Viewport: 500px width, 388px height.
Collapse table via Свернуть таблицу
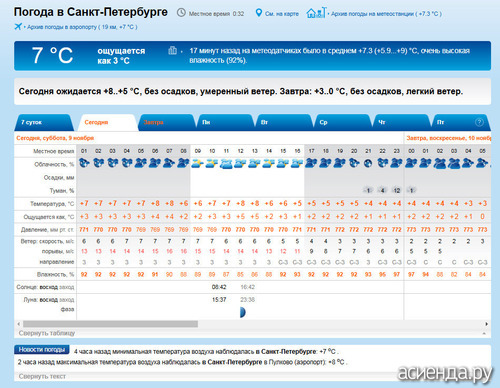tap(47, 333)
